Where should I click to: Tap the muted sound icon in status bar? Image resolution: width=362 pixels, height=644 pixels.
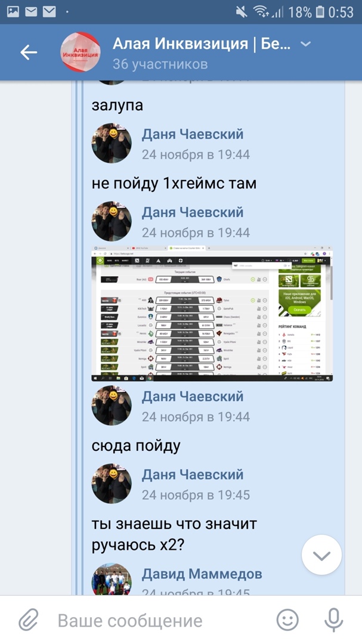click(242, 13)
